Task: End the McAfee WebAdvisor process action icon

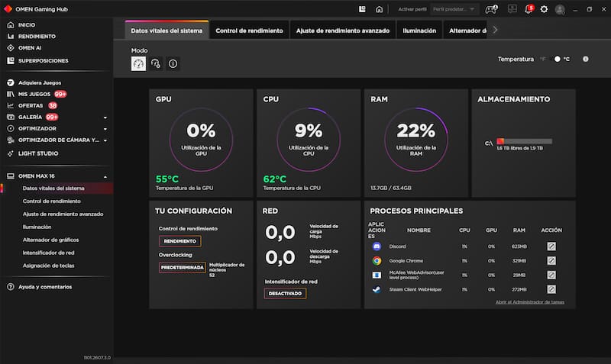Action: [x=551, y=275]
